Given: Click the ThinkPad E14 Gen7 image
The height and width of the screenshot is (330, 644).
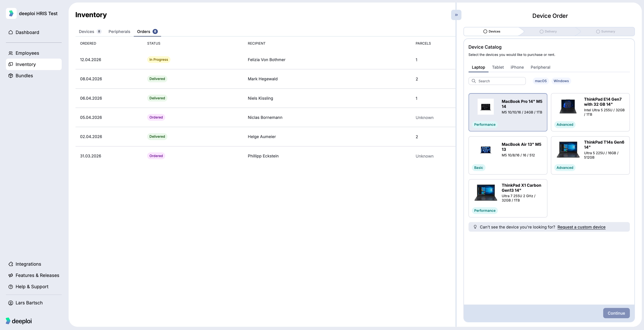Looking at the screenshot, I should 568,107.
